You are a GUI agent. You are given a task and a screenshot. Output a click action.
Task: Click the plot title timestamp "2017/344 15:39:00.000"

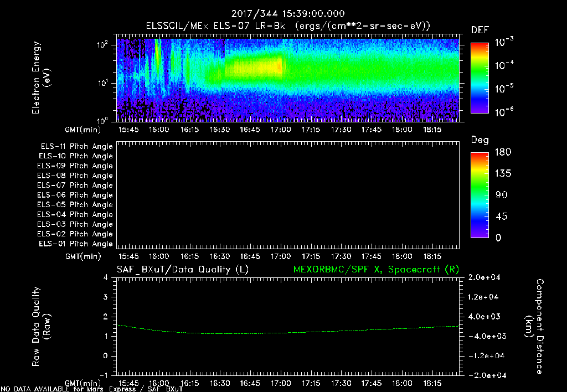(288, 14)
